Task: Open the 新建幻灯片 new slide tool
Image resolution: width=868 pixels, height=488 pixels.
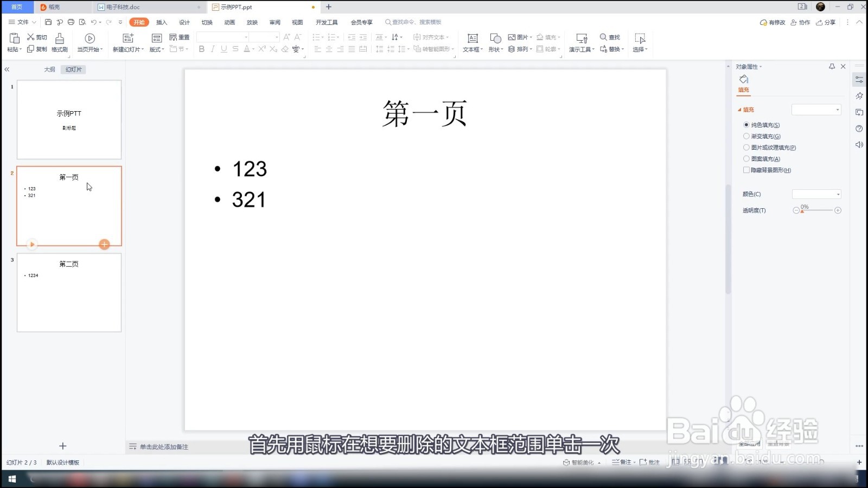Action: 127,42
